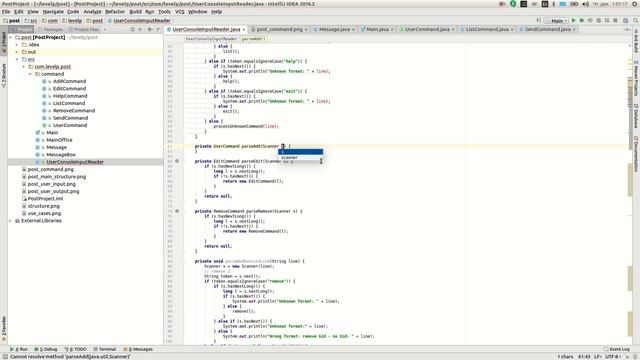Open the Structure side panel
Image resolution: width=640 pixels, height=360 pixels.
4,76
